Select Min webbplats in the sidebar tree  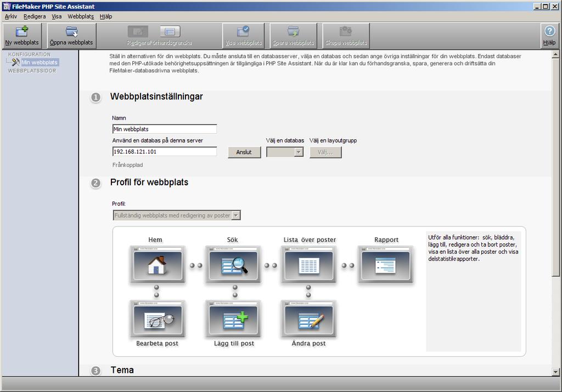click(40, 63)
